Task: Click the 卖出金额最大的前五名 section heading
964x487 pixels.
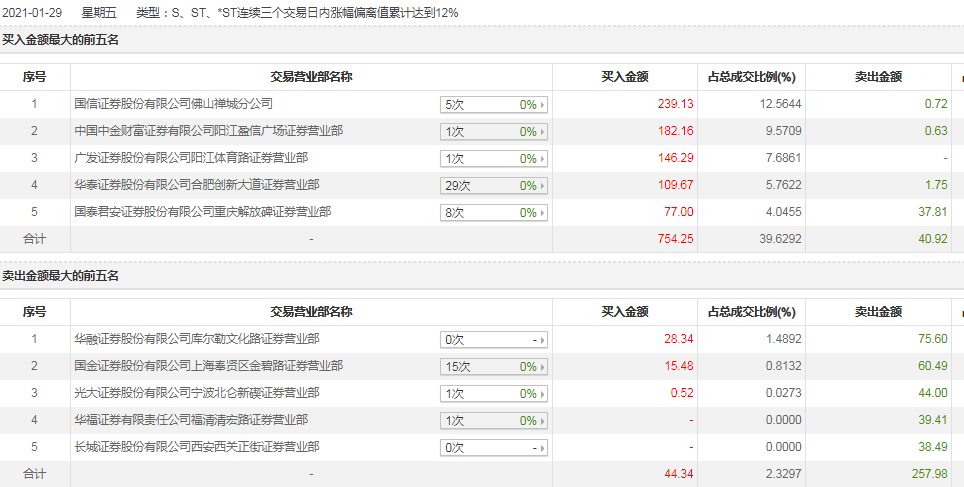Action: tap(60, 275)
